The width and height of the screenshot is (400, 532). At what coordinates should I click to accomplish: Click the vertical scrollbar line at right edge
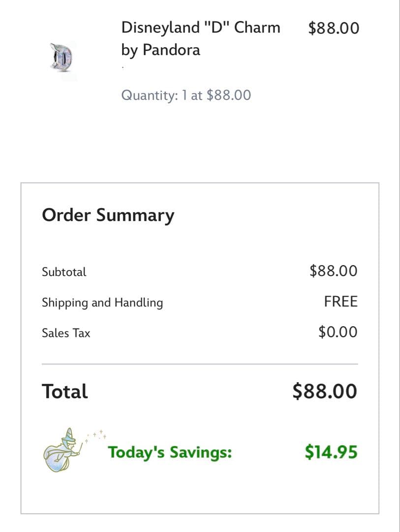pos(398,266)
